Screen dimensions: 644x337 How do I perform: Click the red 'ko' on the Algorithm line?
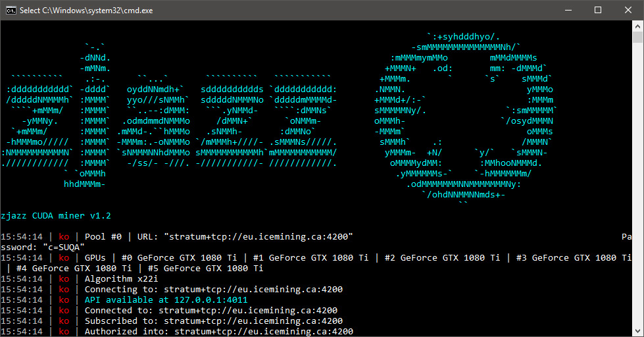[64, 279]
